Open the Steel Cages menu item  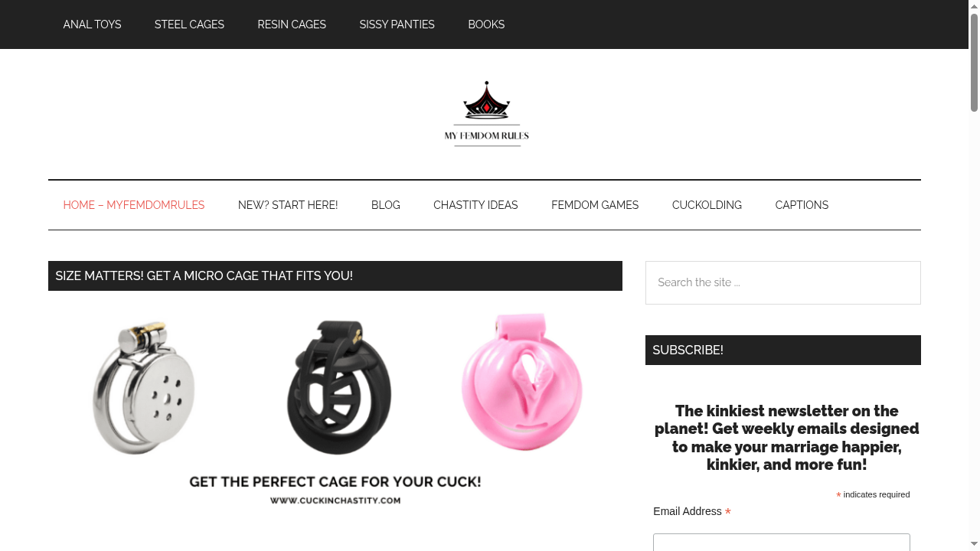(189, 24)
